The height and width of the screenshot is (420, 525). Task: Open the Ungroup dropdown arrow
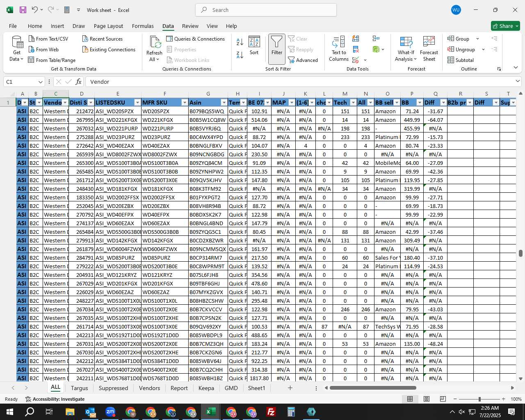483,49
